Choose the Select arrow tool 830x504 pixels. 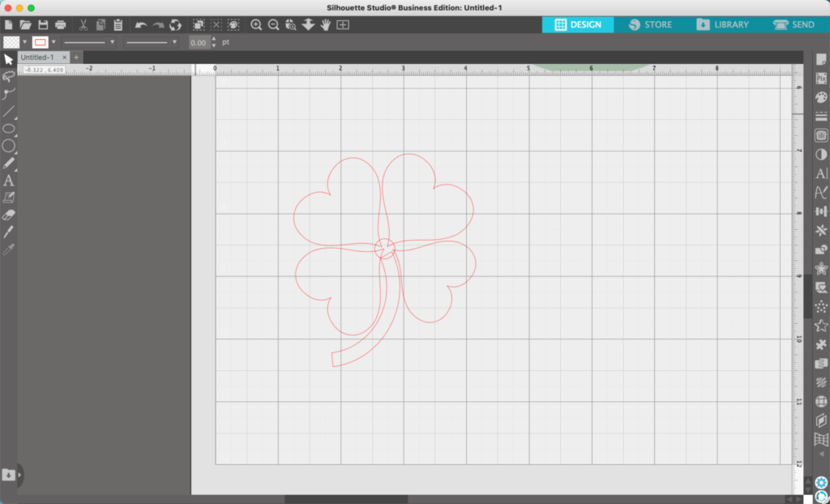pyautogui.click(x=8, y=59)
